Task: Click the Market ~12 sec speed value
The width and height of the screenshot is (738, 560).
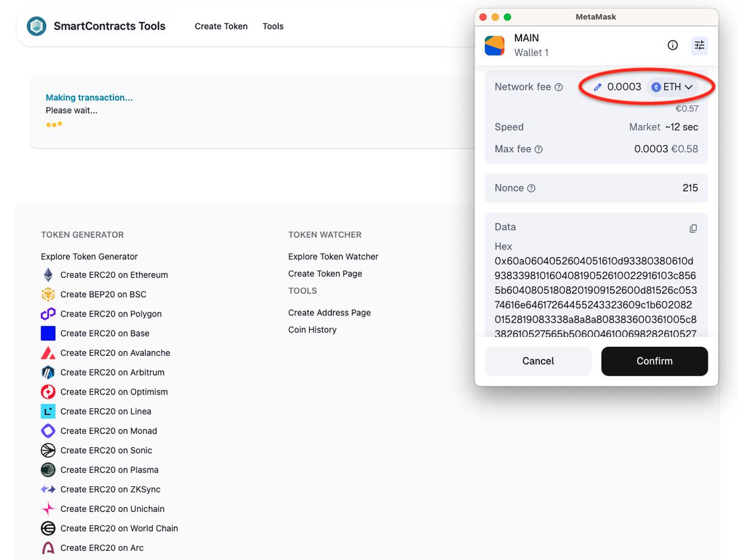Action: coord(664,127)
